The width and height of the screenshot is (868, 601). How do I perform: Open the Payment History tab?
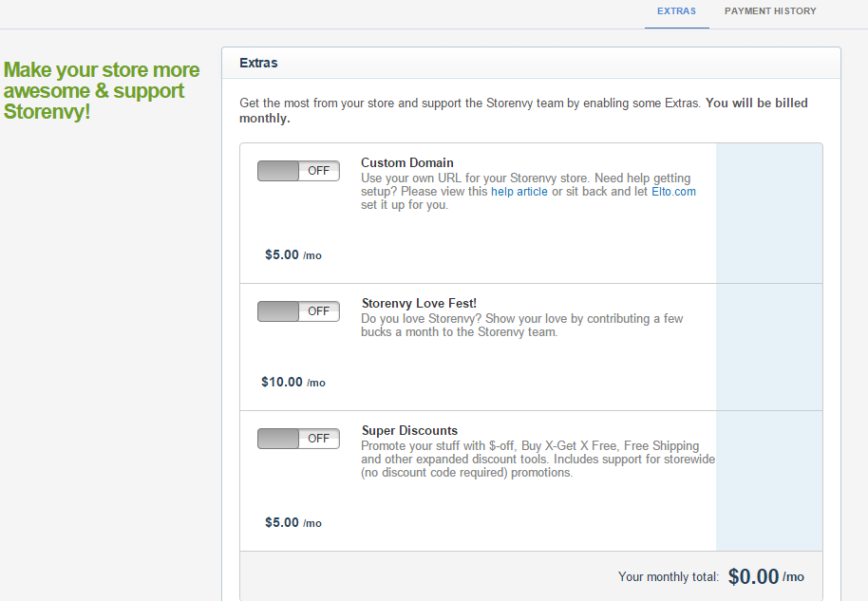pyautogui.click(x=769, y=11)
